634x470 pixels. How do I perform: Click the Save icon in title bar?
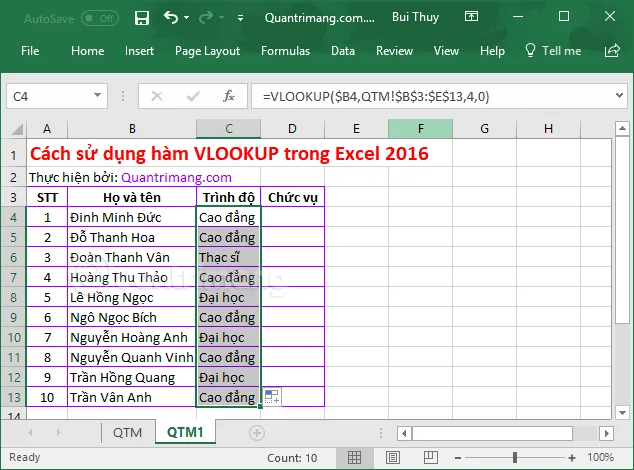[142, 18]
